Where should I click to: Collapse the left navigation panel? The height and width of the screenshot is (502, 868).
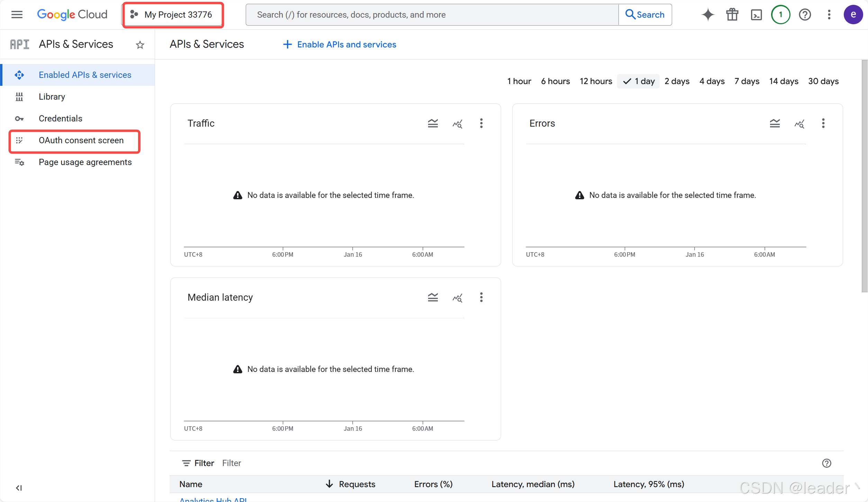[x=19, y=488]
